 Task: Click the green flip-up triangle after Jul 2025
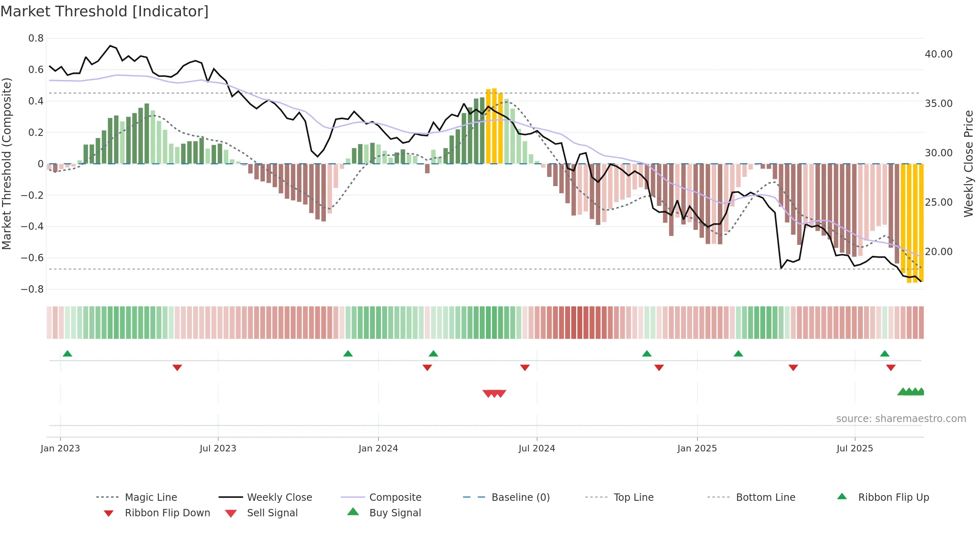coord(884,353)
